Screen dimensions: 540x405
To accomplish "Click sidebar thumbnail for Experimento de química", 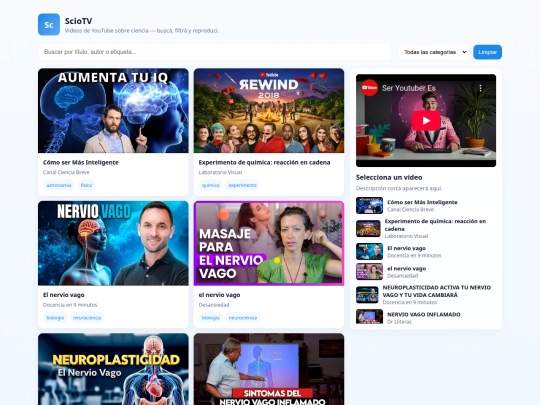I will (x=368, y=228).
